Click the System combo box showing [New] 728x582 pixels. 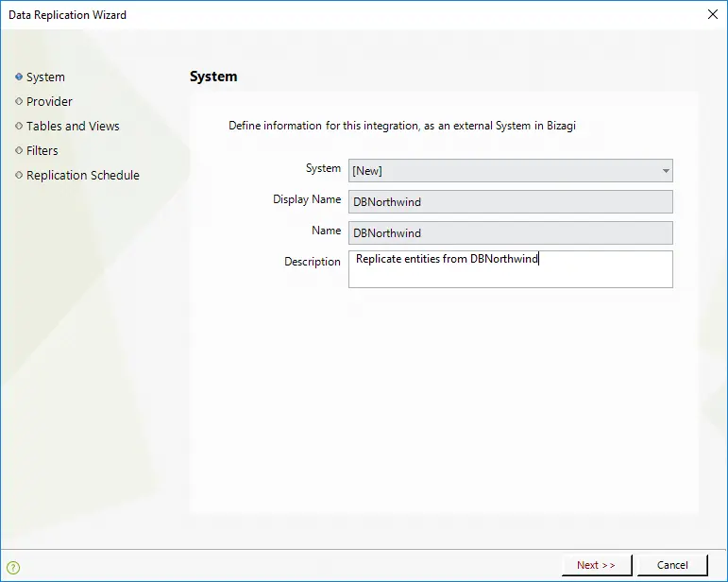pos(510,171)
